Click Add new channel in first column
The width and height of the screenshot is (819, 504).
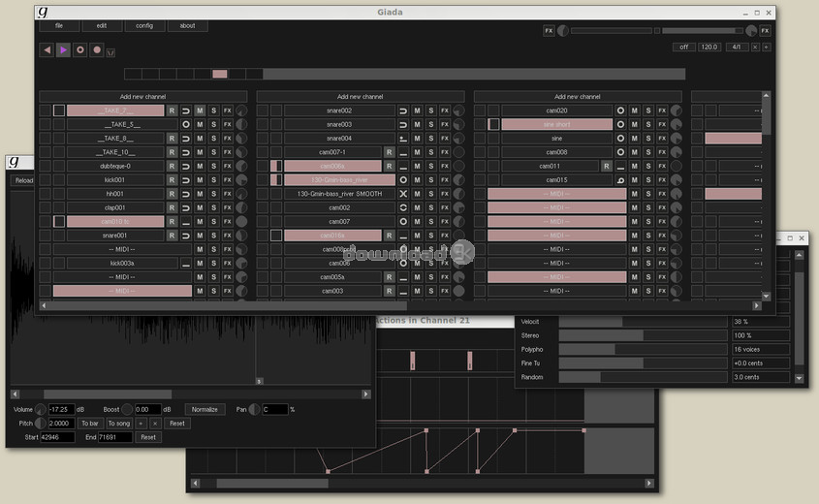tap(142, 97)
